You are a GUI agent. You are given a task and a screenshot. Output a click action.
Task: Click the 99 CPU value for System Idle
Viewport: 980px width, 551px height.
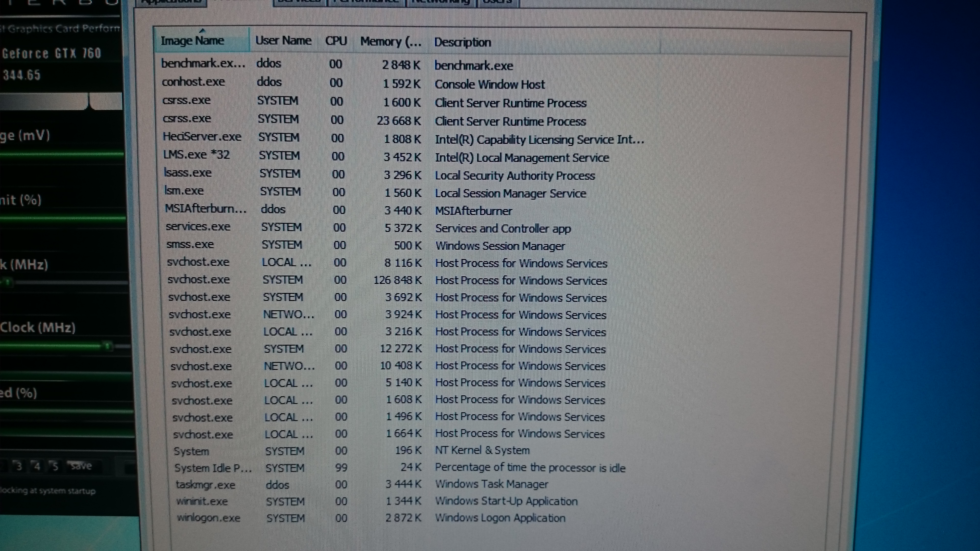click(x=341, y=467)
